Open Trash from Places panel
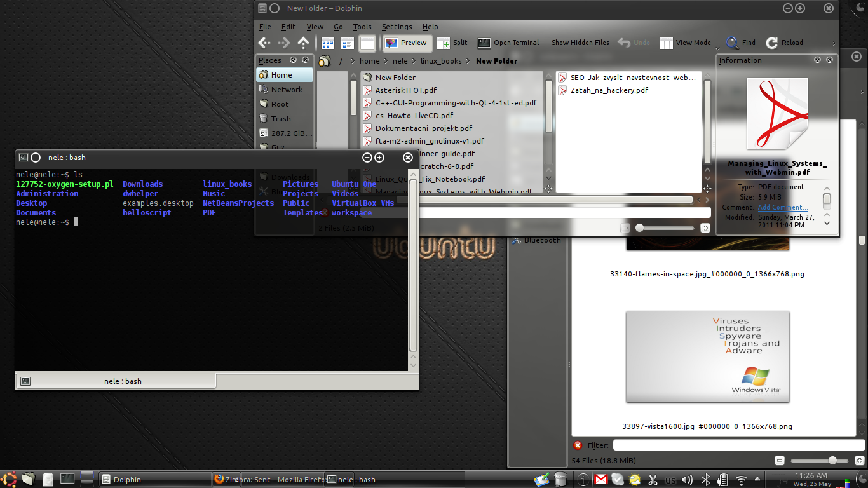The height and width of the screenshot is (488, 868). [x=285, y=119]
